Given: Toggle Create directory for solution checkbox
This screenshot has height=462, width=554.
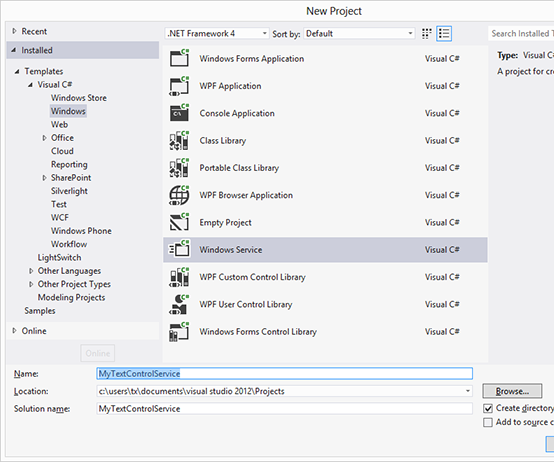Looking at the screenshot, I should 488,409.
